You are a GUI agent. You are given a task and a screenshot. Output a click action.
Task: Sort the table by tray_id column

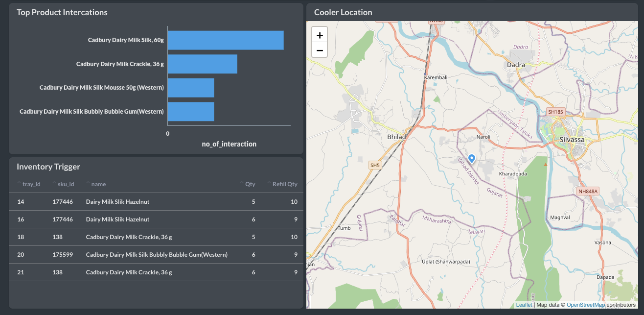click(x=31, y=184)
